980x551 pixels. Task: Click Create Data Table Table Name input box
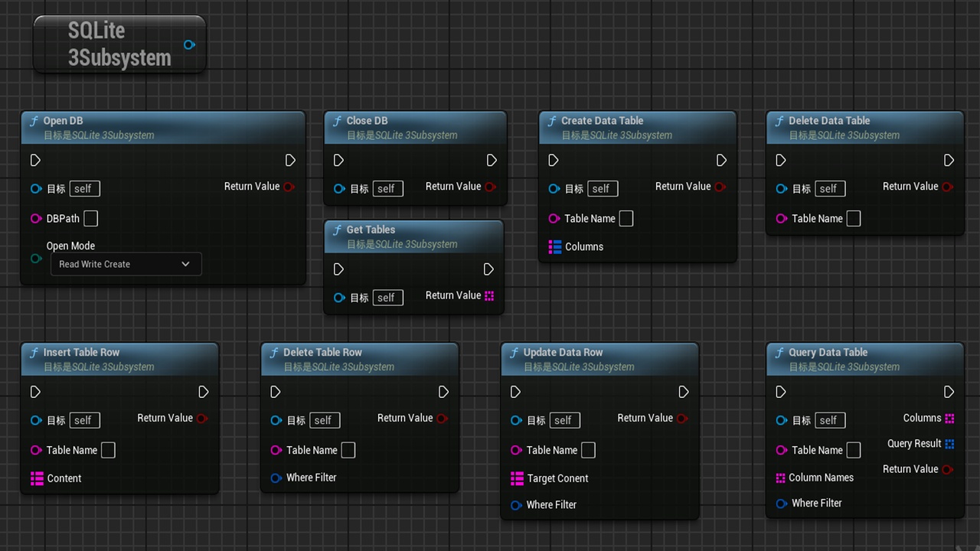[626, 219]
